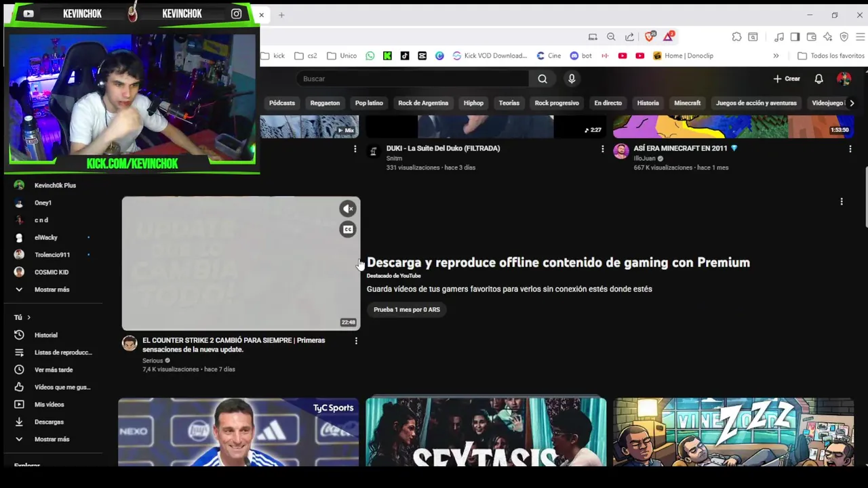Viewport: 868px width, 488px height.
Task: Open the SEXTASIS video thumbnail
Action: click(x=486, y=432)
